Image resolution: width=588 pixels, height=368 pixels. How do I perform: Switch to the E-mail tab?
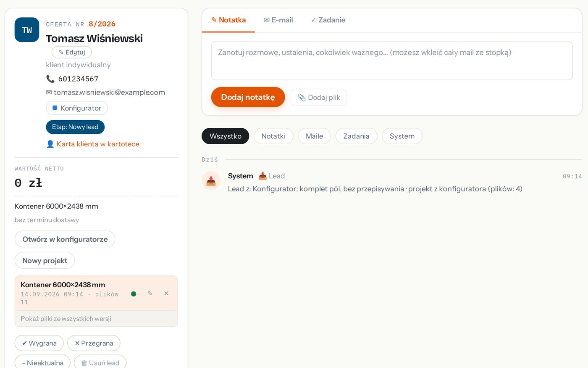coord(278,20)
